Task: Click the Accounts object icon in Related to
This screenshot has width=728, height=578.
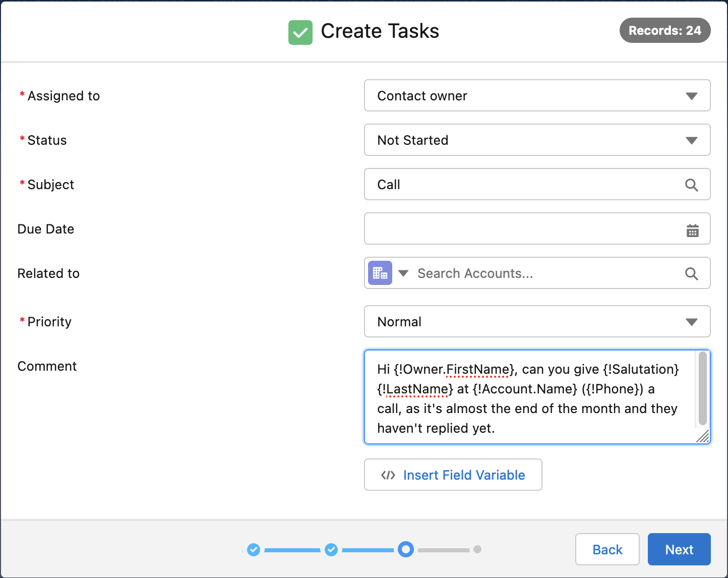Action: point(380,273)
